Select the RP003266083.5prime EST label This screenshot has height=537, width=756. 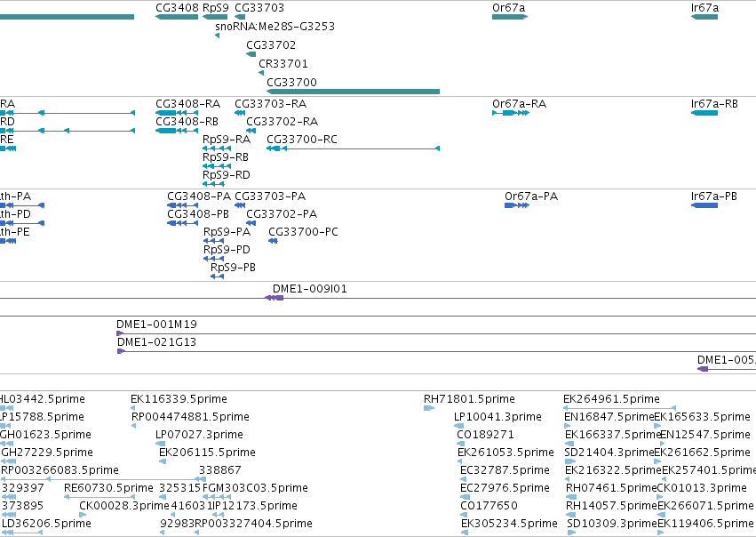coord(60,470)
